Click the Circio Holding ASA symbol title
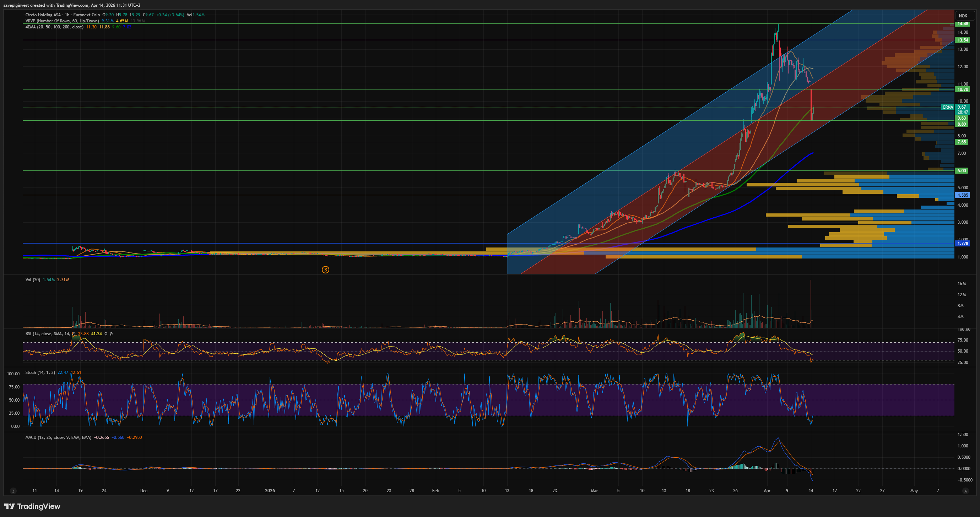 pyautogui.click(x=43, y=15)
